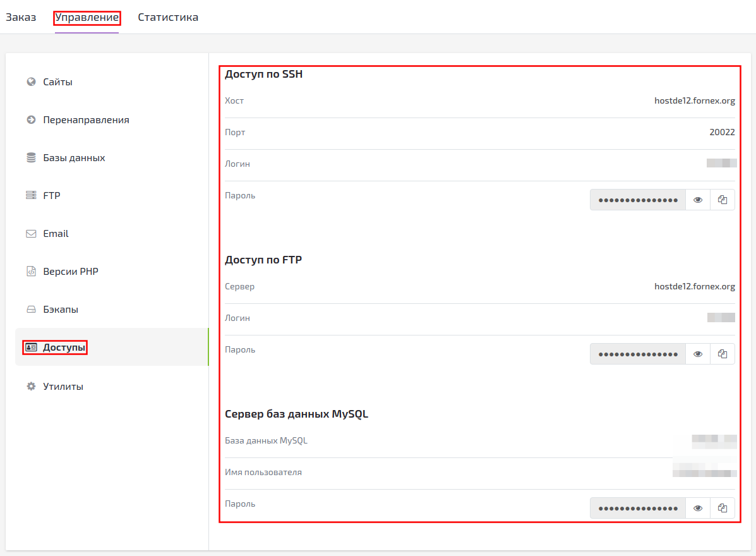
Task: Click the server icon beside FTP
Action: [31, 195]
